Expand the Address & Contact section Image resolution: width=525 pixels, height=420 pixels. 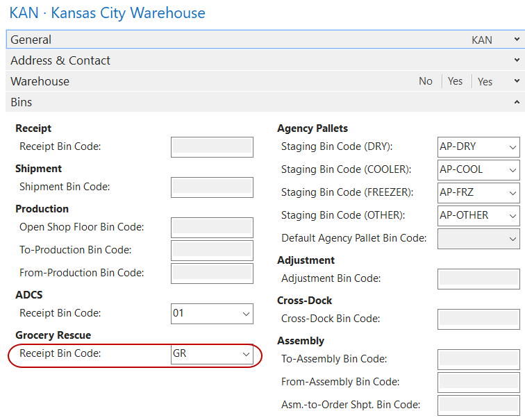(x=516, y=60)
